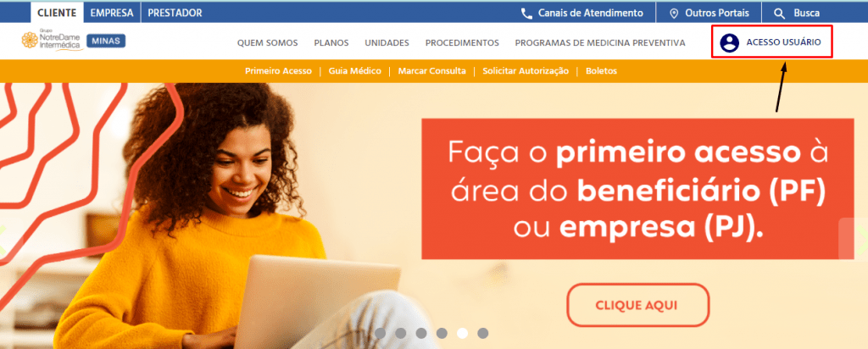Open the PLANOS menu

331,42
